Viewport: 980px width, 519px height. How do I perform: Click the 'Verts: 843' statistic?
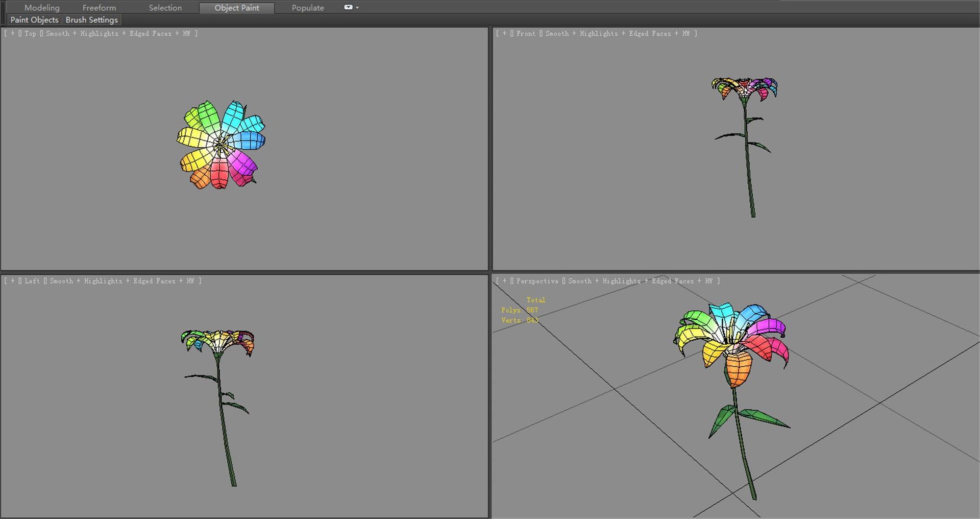520,320
